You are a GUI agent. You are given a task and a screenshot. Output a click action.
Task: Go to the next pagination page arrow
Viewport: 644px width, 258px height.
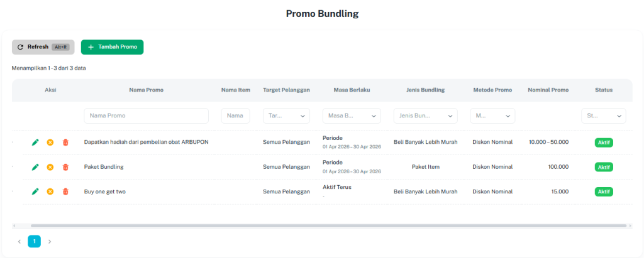tap(50, 241)
